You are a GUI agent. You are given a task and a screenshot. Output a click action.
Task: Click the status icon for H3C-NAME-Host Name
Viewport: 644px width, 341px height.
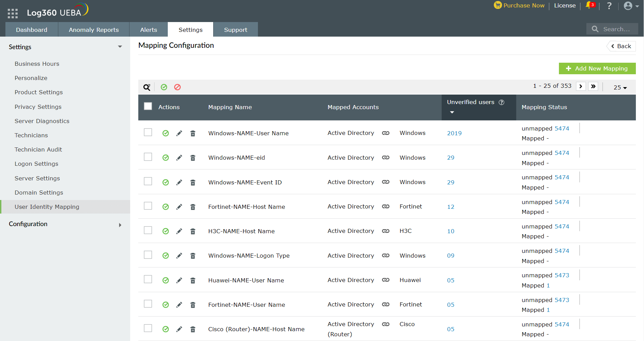165,231
